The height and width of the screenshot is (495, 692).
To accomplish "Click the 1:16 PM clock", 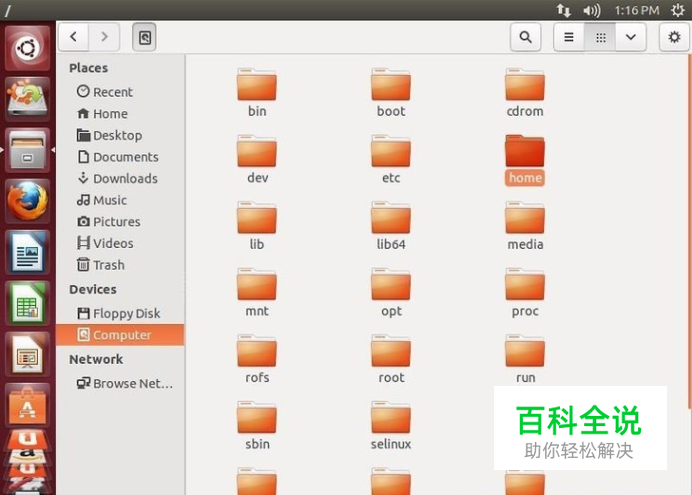I will click(637, 10).
